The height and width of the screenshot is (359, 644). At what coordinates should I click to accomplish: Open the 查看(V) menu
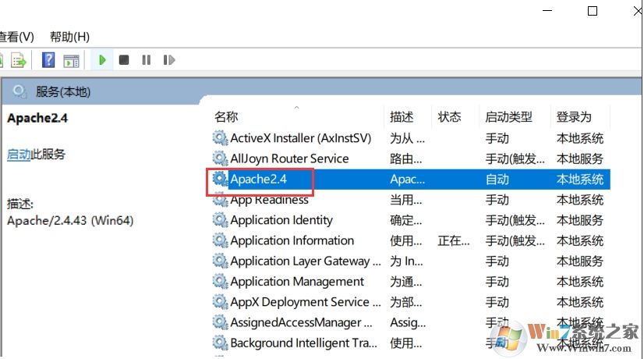click(x=16, y=37)
